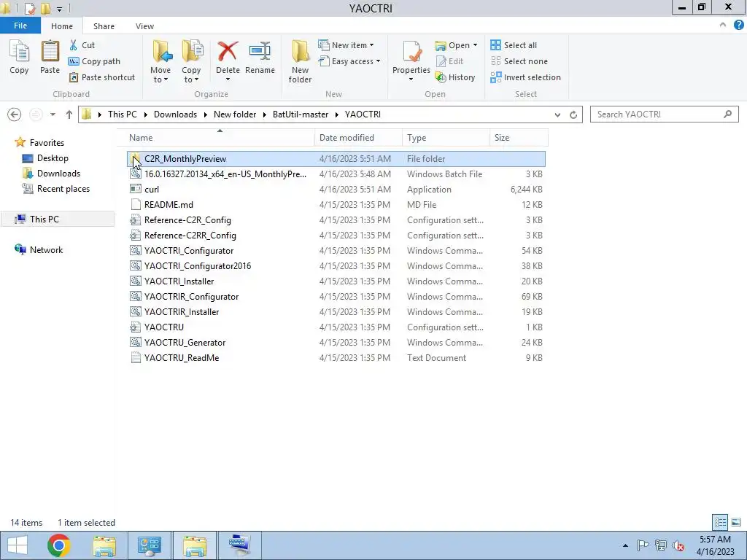Click the Paste clipboard icon

click(x=50, y=57)
